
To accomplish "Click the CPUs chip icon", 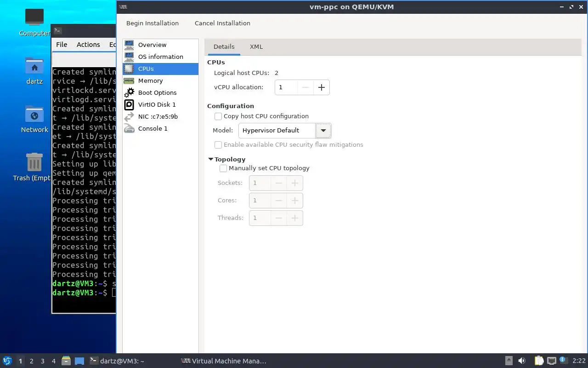I will pos(129,69).
